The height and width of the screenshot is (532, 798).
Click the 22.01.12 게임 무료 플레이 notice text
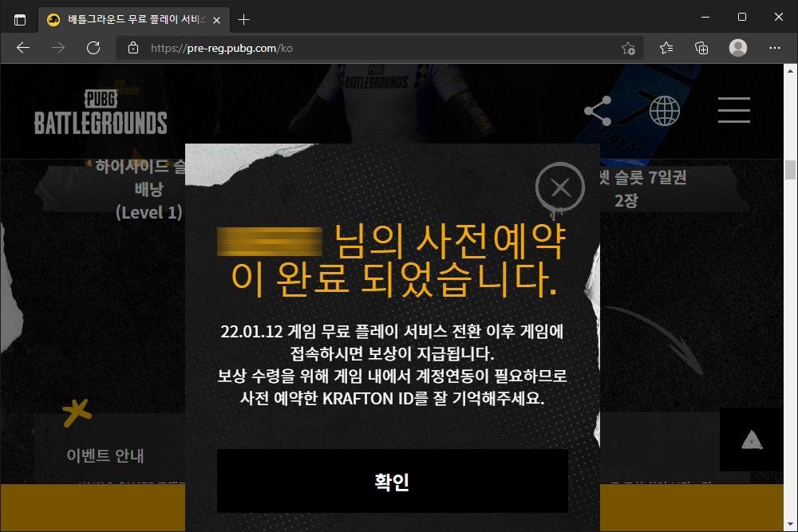pyautogui.click(x=392, y=342)
